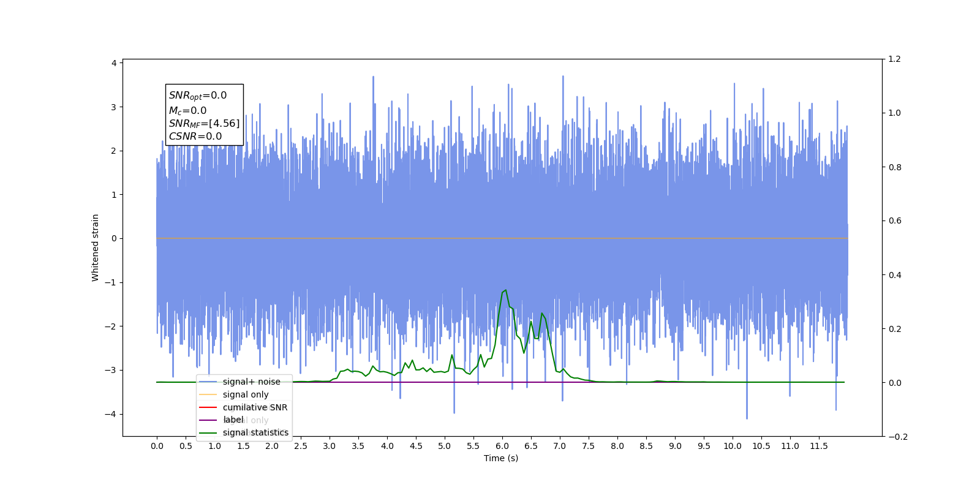
Task: Click the Time axis tick label 10.5
Action: (761, 446)
